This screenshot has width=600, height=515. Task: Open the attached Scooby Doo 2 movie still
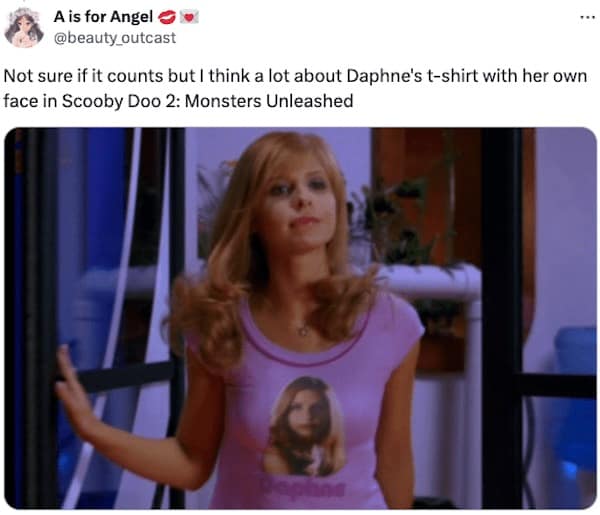(300, 318)
